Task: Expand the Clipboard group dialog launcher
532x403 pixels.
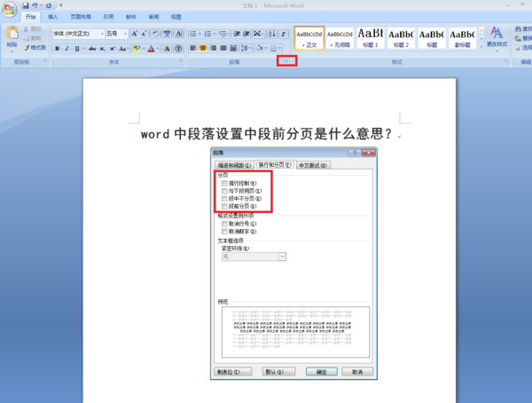Action: point(45,61)
